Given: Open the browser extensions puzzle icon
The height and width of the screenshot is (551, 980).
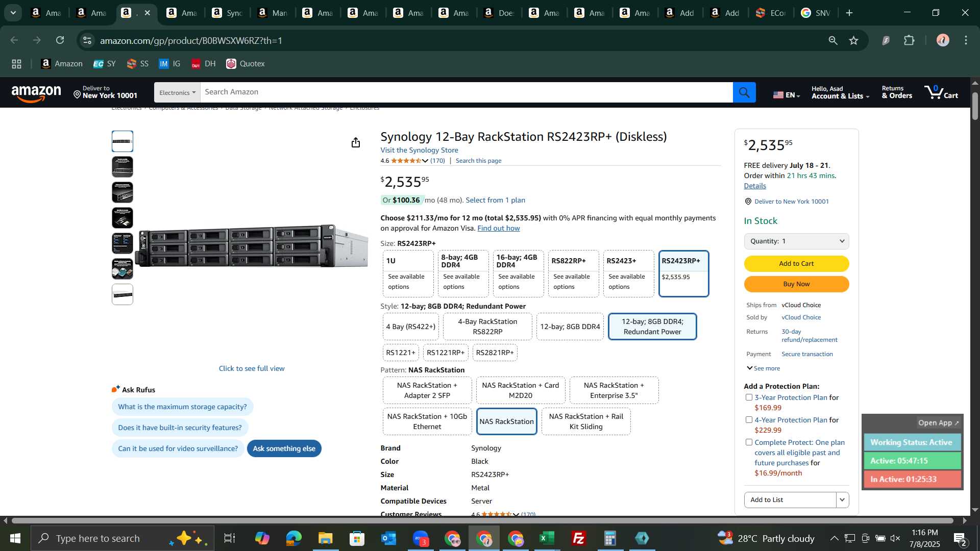Looking at the screenshot, I should tap(910, 40).
